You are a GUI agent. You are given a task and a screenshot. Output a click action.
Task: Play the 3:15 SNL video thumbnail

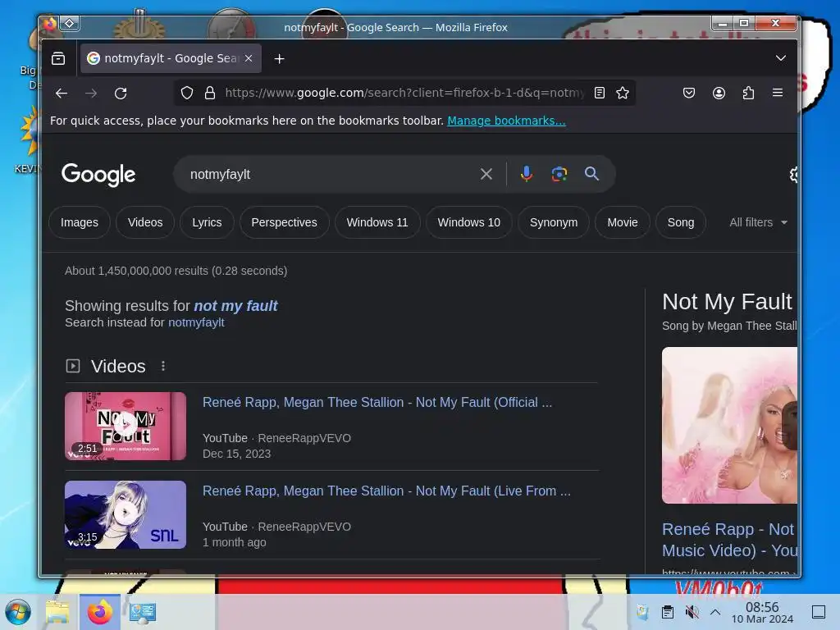126,514
